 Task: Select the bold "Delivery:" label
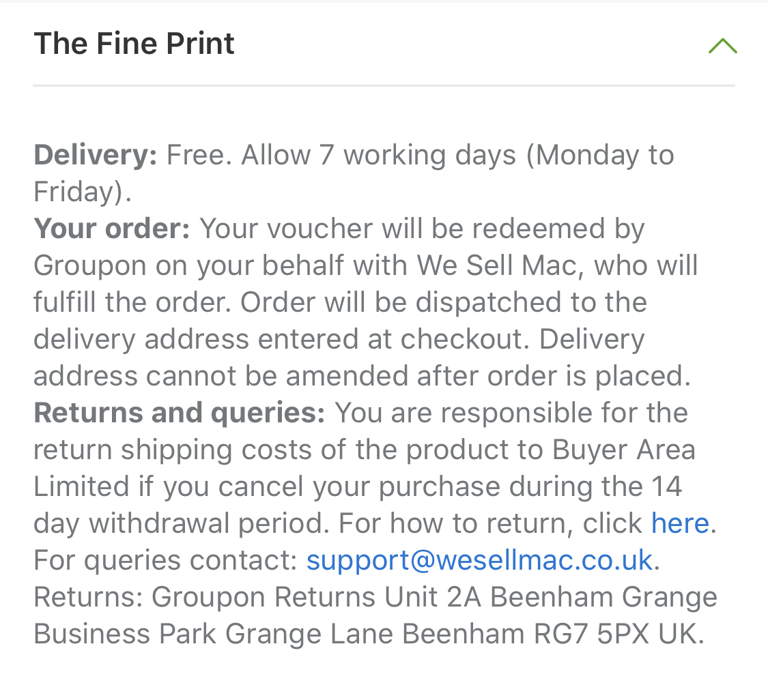click(x=95, y=156)
